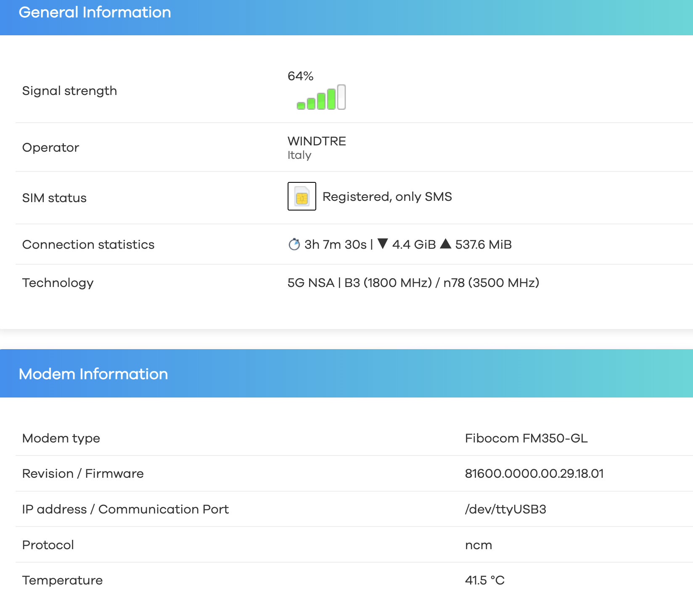Click the Connection statistics label

click(88, 245)
